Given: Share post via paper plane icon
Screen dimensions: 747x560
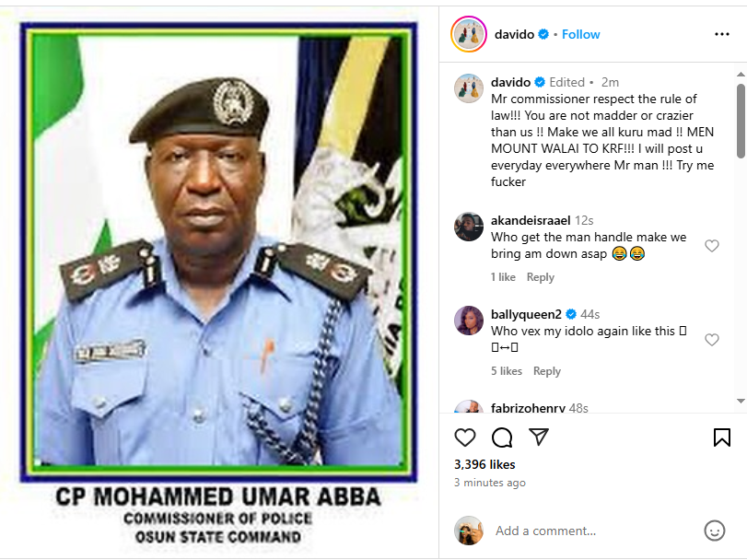Looking at the screenshot, I should coord(539,437).
